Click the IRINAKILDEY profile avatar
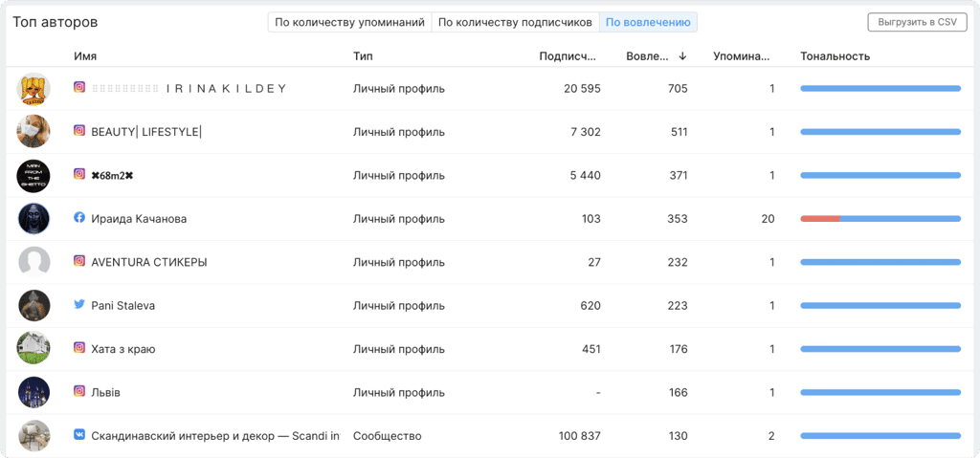980x458 pixels. pyautogui.click(x=33, y=89)
